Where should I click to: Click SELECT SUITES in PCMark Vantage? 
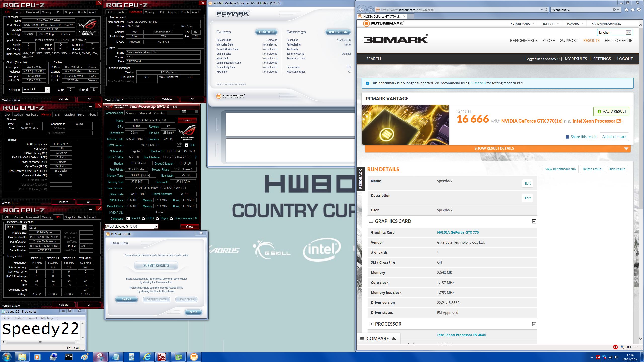[x=266, y=32]
